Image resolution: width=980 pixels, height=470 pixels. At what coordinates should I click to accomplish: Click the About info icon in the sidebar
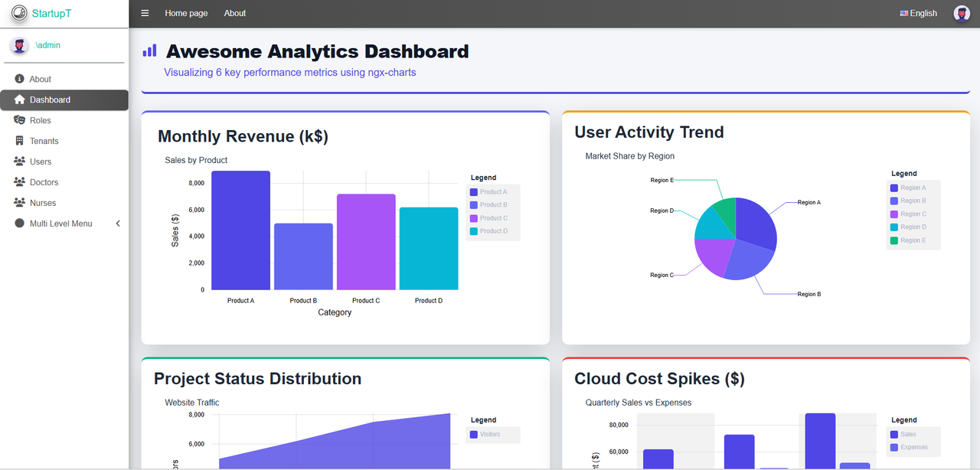point(19,79)
